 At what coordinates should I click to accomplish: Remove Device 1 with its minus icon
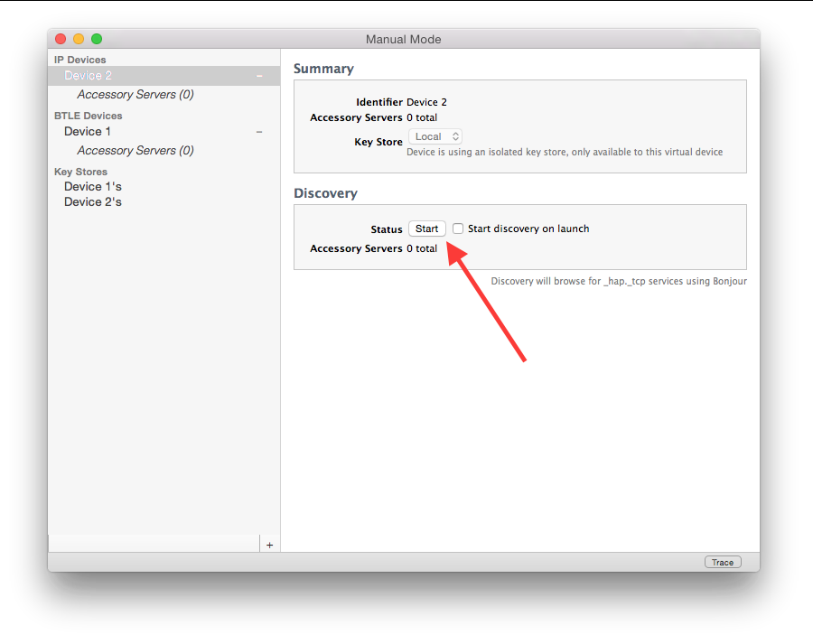tap(259, 132)
